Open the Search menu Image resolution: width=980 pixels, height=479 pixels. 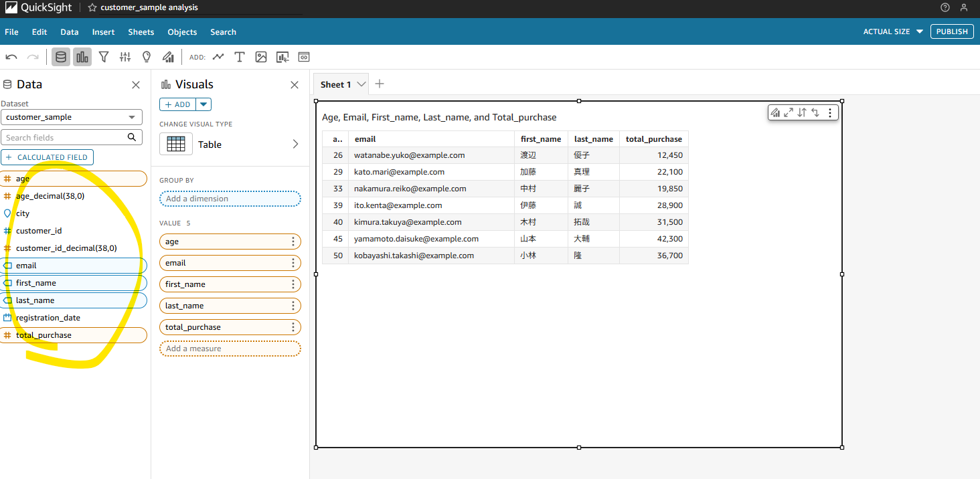(223, 31)
